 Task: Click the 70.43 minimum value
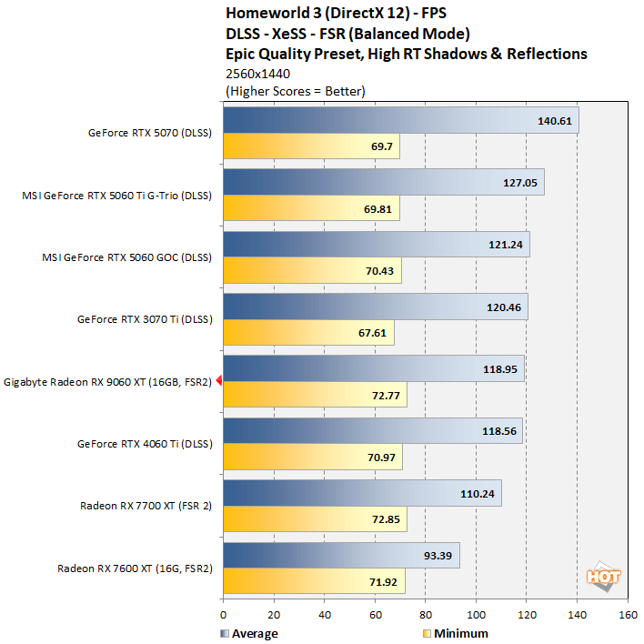click(379, 271)
